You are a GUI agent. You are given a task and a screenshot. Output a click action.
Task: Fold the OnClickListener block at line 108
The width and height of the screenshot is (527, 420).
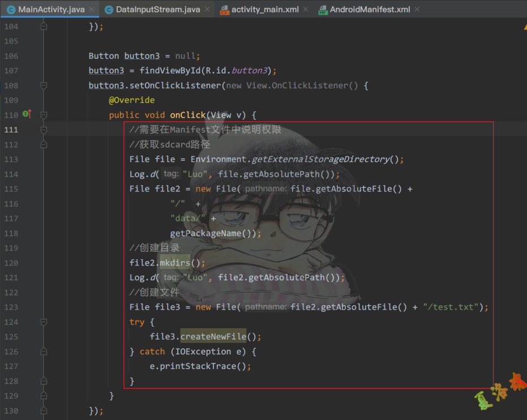44,85
